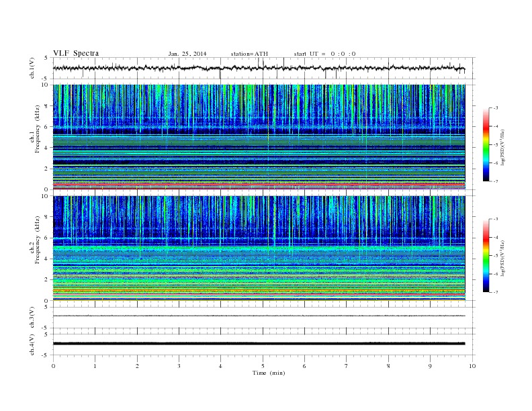Click the log(PSD) label beside ch.2 colorbar
The image size is (532, 411).
[x=503, y=258]
